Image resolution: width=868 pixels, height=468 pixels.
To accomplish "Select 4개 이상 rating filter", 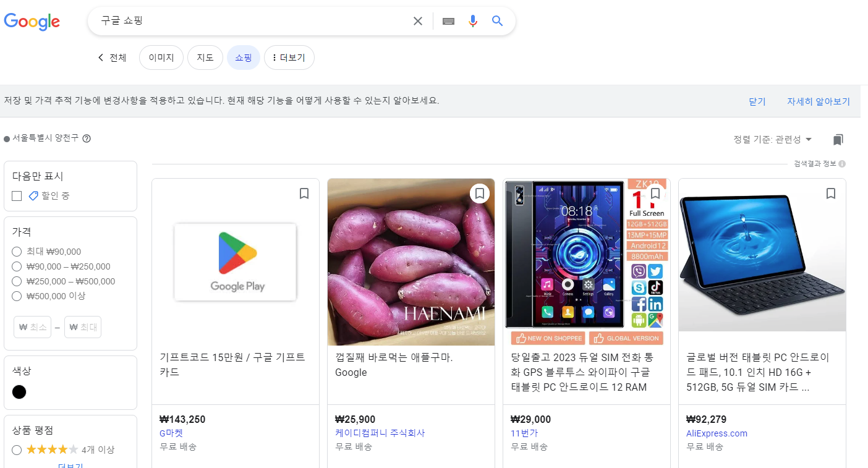I will 17,449.
